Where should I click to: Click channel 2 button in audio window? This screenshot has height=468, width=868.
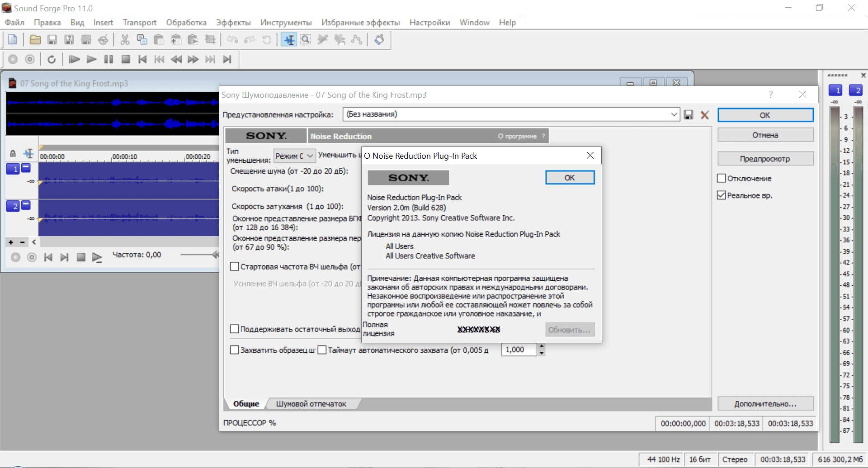click(13, 206)
